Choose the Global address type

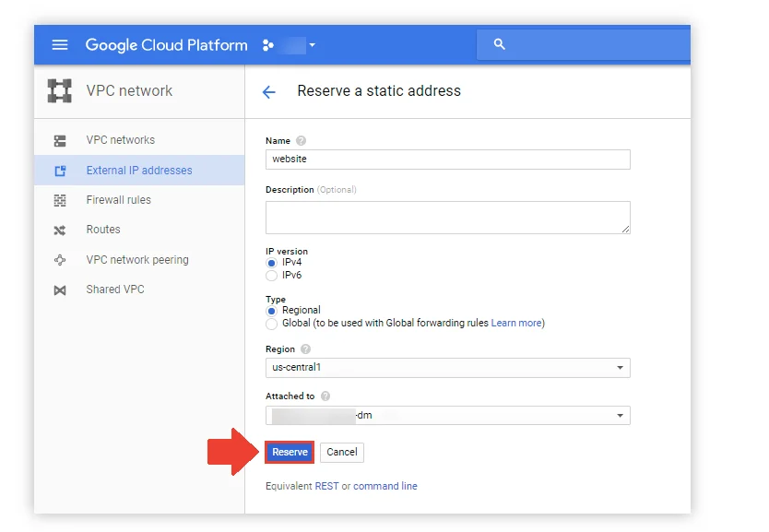click(x=271, y=322)
